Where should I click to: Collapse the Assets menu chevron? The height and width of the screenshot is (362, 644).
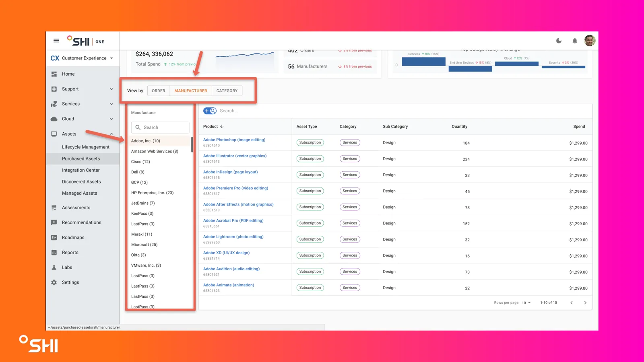(x=111, y=134)
